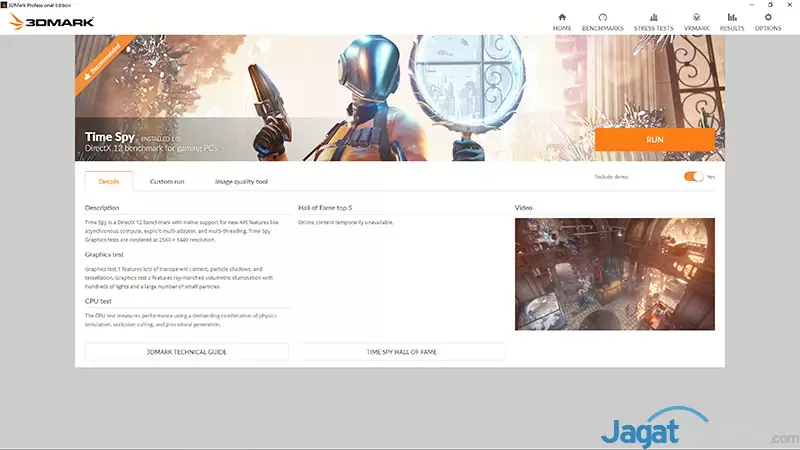Open the Time Spy Hall of Fame
This screenshot has height=450, width=800.
click(x=402, y=352)
